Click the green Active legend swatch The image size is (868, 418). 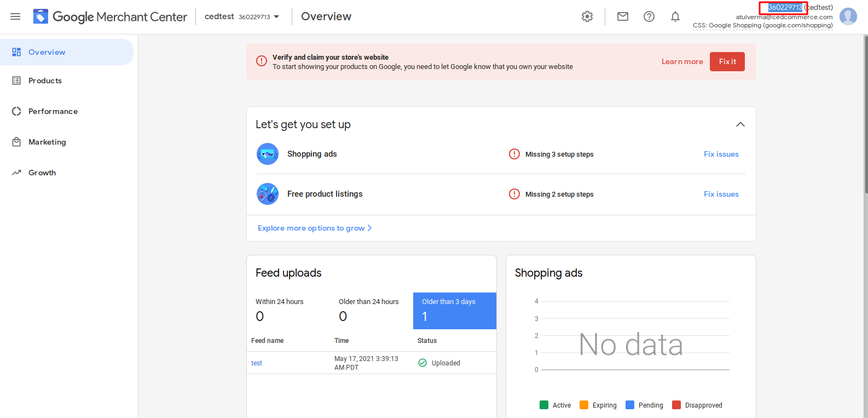[544, 405]
